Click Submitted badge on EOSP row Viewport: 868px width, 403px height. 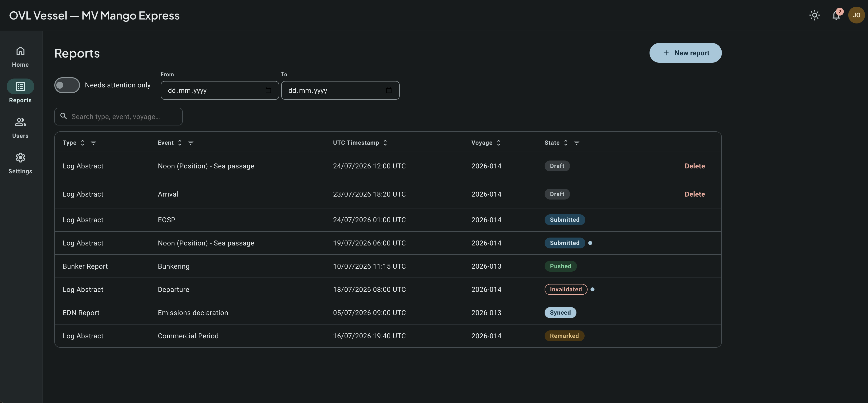[x=565, y=220]
